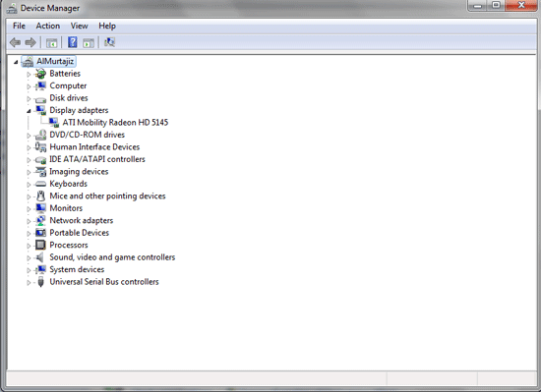Expand the IDE ATA/ATAPI controllers arrow
The height and width of the screenshot is (392, 541).
point(29,160)
